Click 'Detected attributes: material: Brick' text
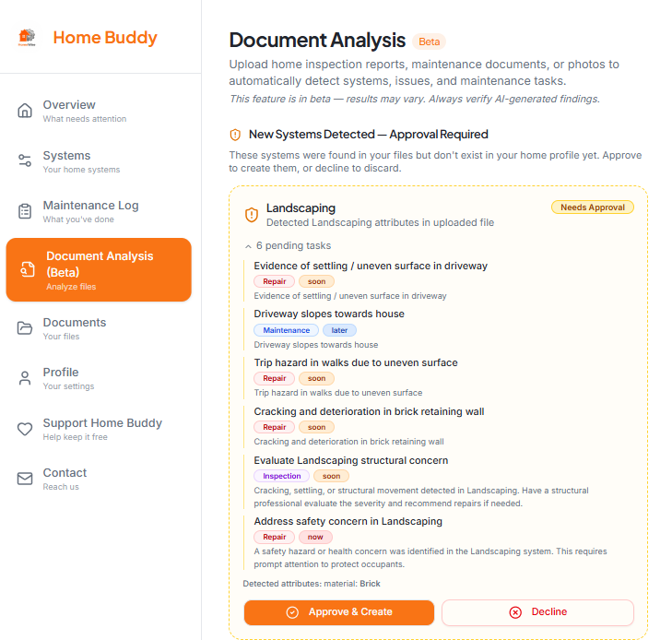 click(312, 584)
